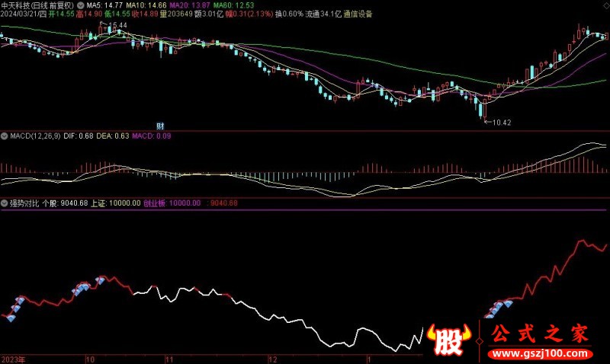Click the purple MA20: 13.87 label
This screenshot has width=610, height=364.
190,5
